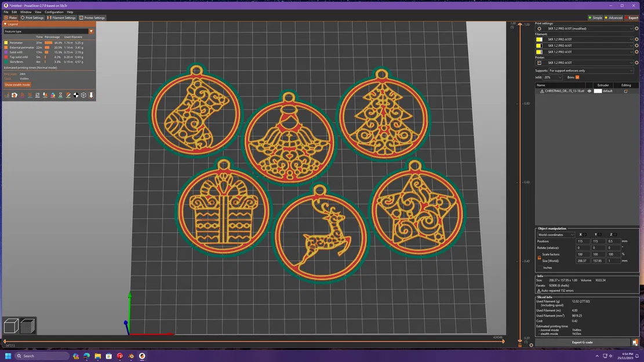Toggle seams visibility icon

tap(37, 95)
